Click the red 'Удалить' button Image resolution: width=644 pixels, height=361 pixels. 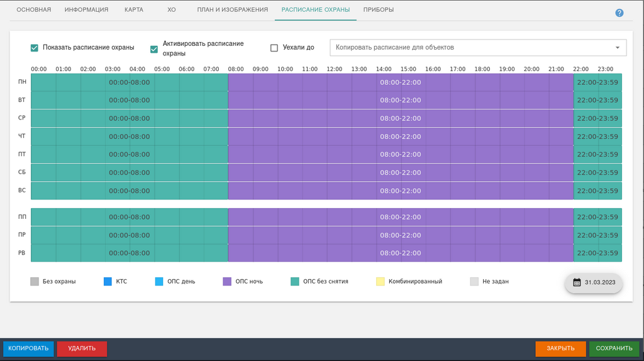coord(82,348)
